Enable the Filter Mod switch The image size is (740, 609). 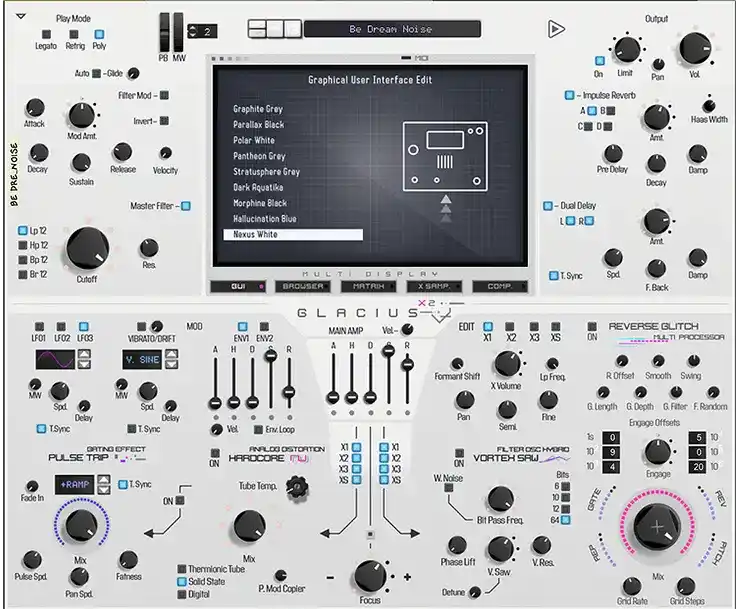tap(164, 95)
